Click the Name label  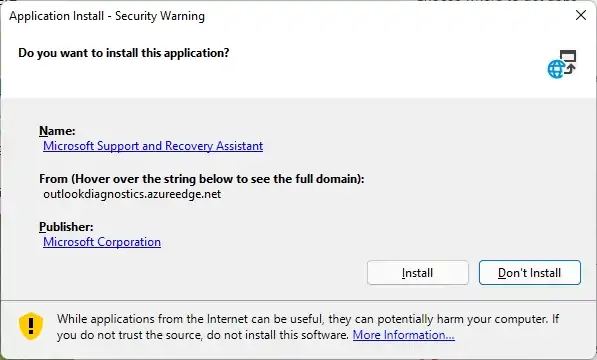57,131
